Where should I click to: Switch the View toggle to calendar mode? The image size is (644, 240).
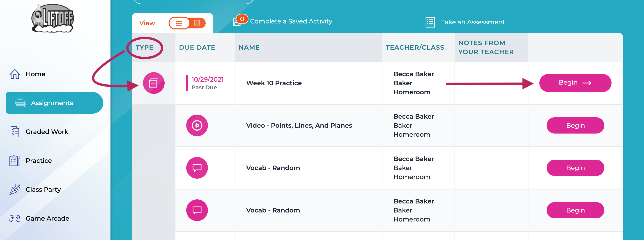(x=197, y=23)
